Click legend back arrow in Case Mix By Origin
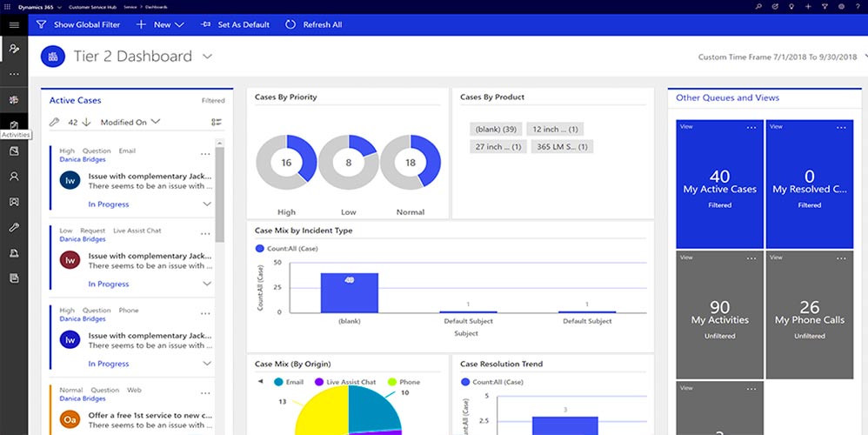The height and width of the screenshot is (435, 868). pyautogui.click(x=260, y=382)
